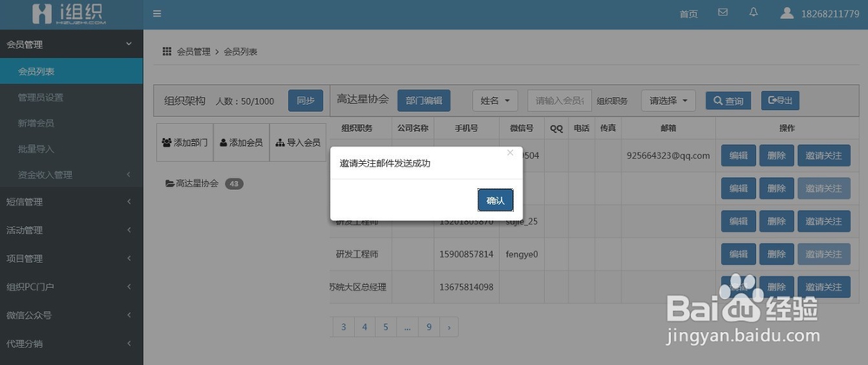This screenshot has width=868, height=365.
Task: Click the 邮箱 column header
Action: pos(668,127)
